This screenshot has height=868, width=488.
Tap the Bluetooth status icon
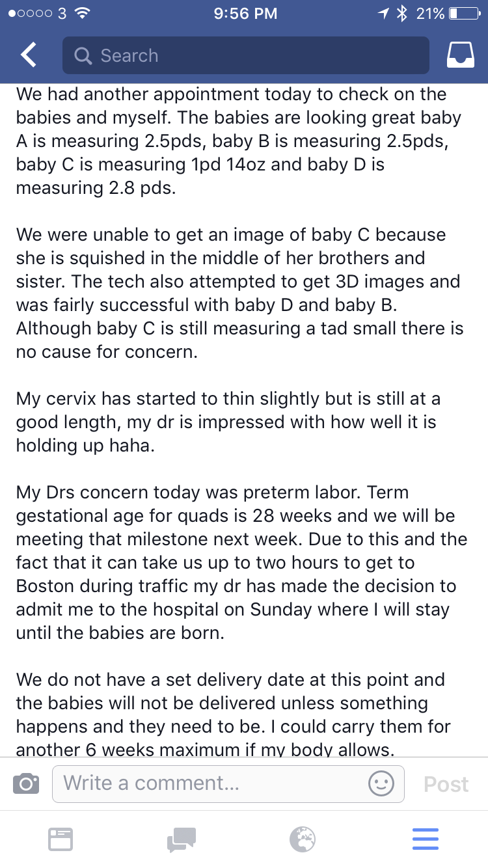click(x=402, y=13)
